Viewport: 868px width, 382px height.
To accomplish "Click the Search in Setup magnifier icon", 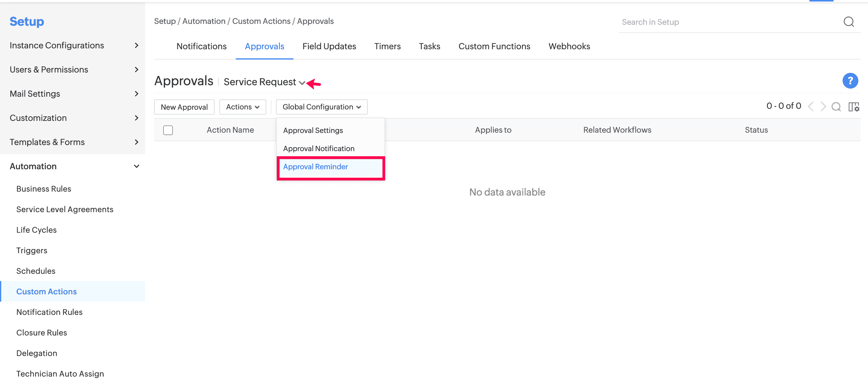I will 849,21.
